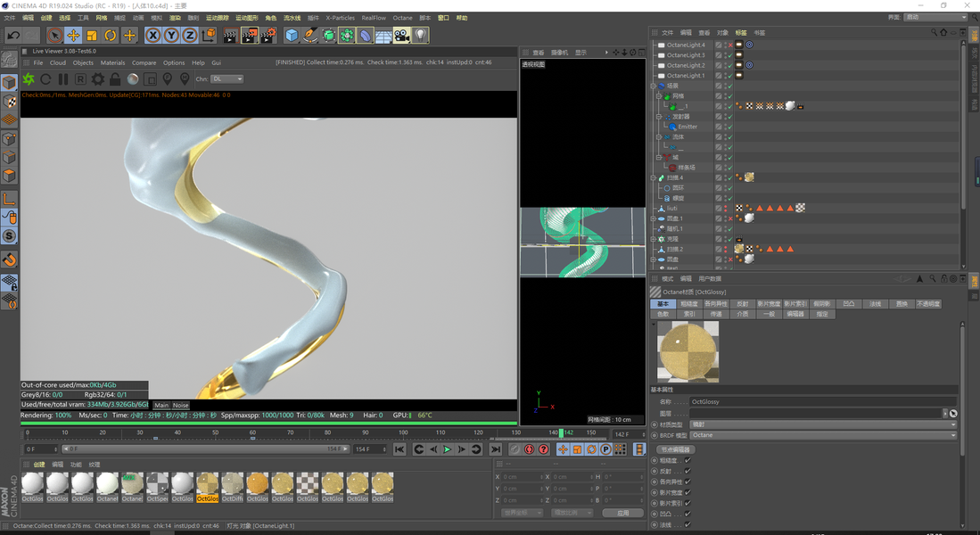Toggle visibility dots for liuti
This screenshot has width=980, height=535.
(726, 208)
